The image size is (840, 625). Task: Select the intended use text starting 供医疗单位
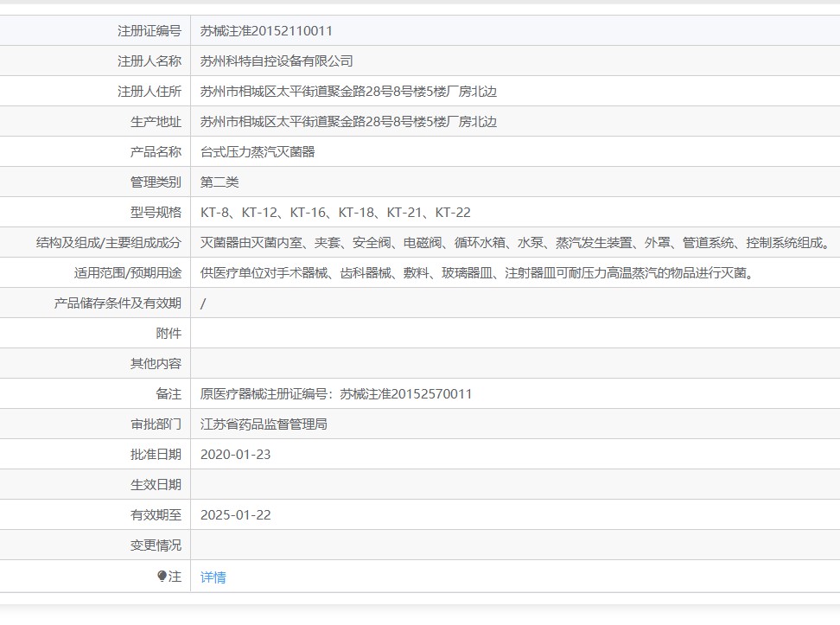click(x=477, y=273)
